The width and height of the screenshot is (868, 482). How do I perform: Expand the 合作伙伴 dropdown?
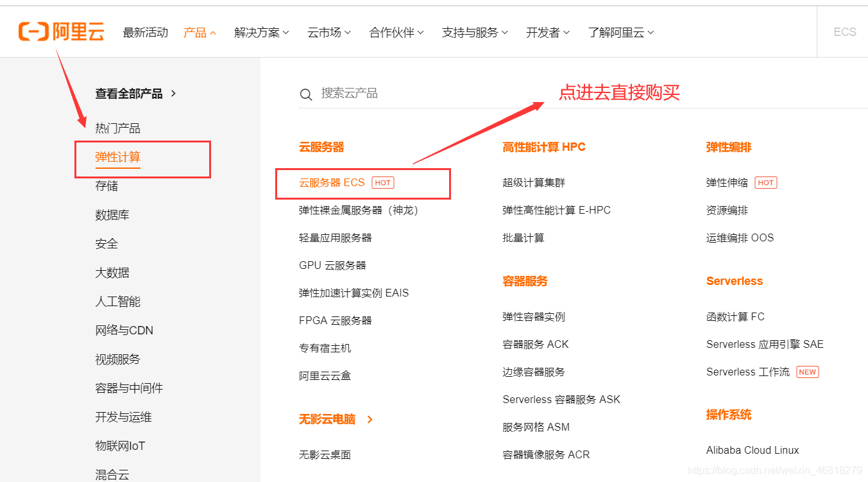396,33
